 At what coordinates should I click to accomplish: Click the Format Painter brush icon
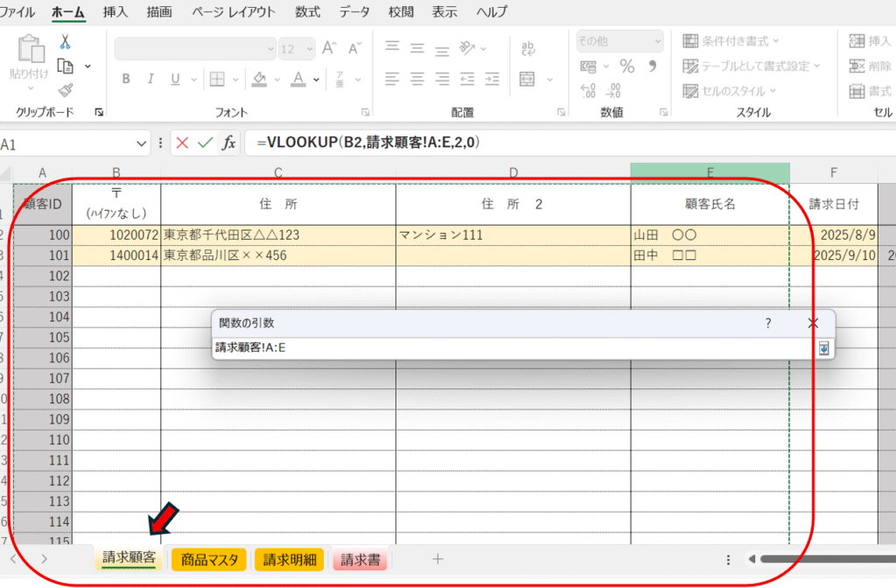click(66, 88)
